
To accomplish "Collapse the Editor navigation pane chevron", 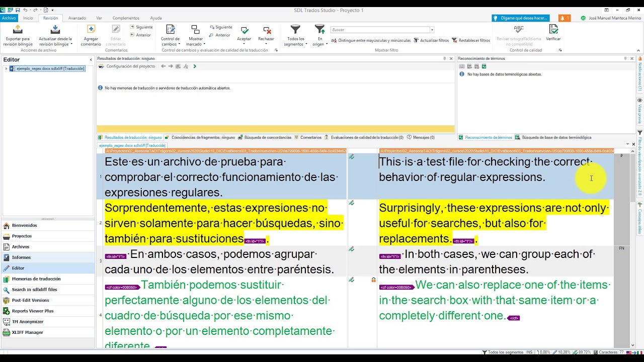I will click(x=91, y=60).
